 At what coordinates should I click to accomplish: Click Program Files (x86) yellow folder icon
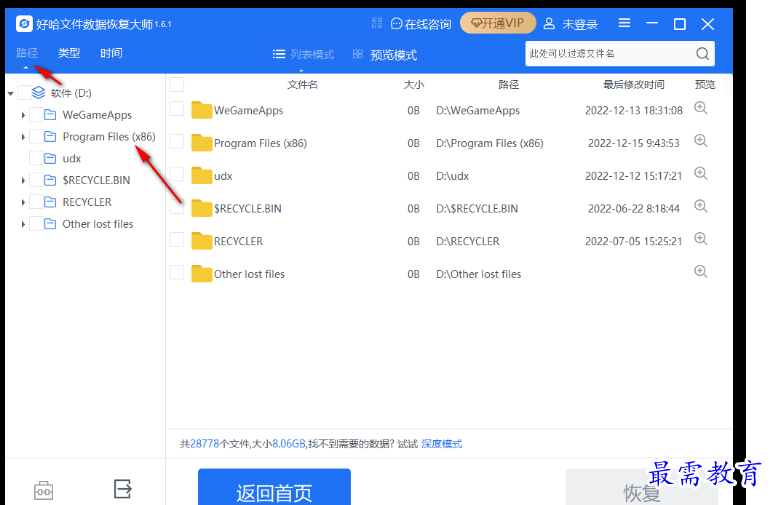[201, 143]
